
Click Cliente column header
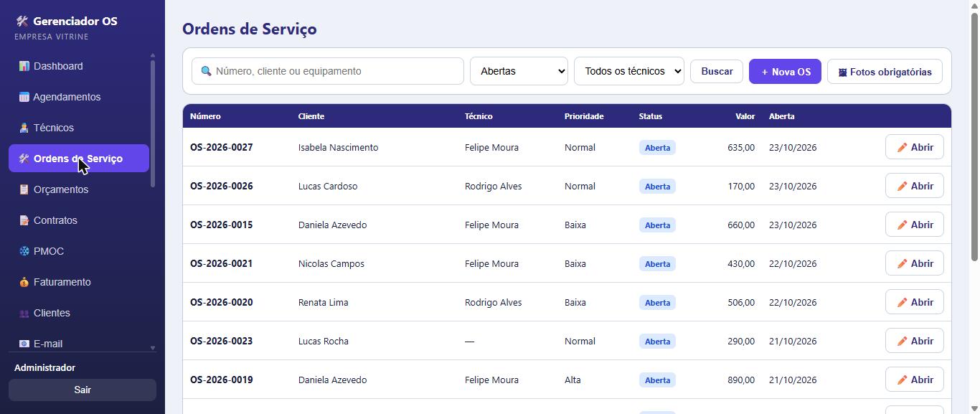tap(311, 116)
